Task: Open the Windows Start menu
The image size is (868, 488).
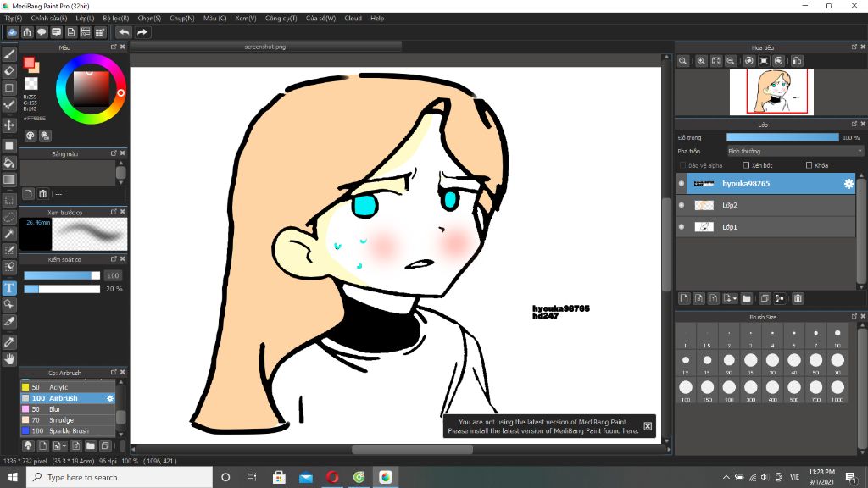Action: click(13, 477)
